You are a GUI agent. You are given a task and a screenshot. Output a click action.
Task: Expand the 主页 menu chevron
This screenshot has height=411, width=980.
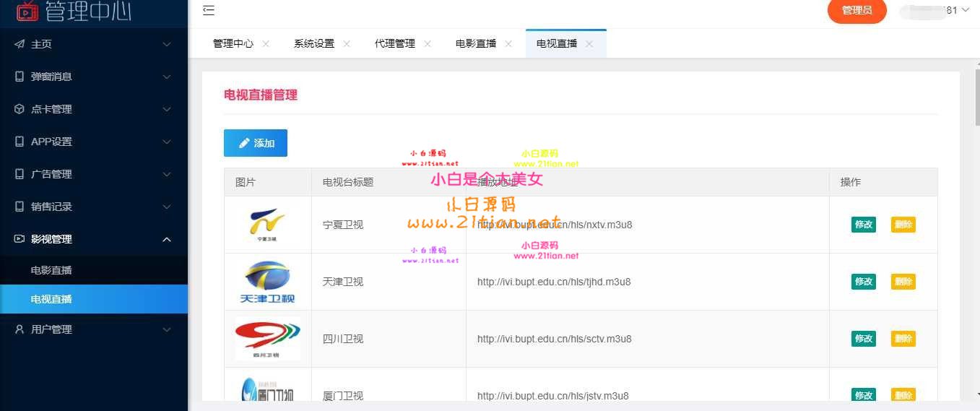(x=167, y=44)
